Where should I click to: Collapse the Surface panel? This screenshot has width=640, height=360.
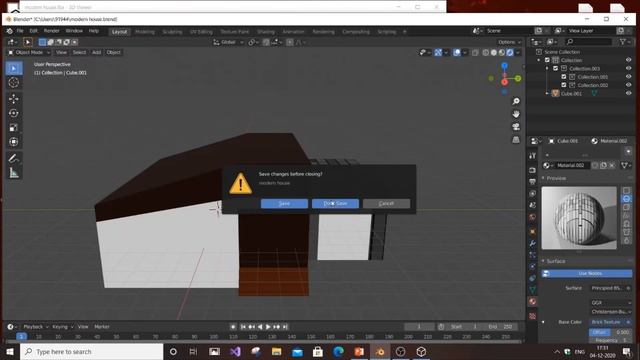point(543,261)
